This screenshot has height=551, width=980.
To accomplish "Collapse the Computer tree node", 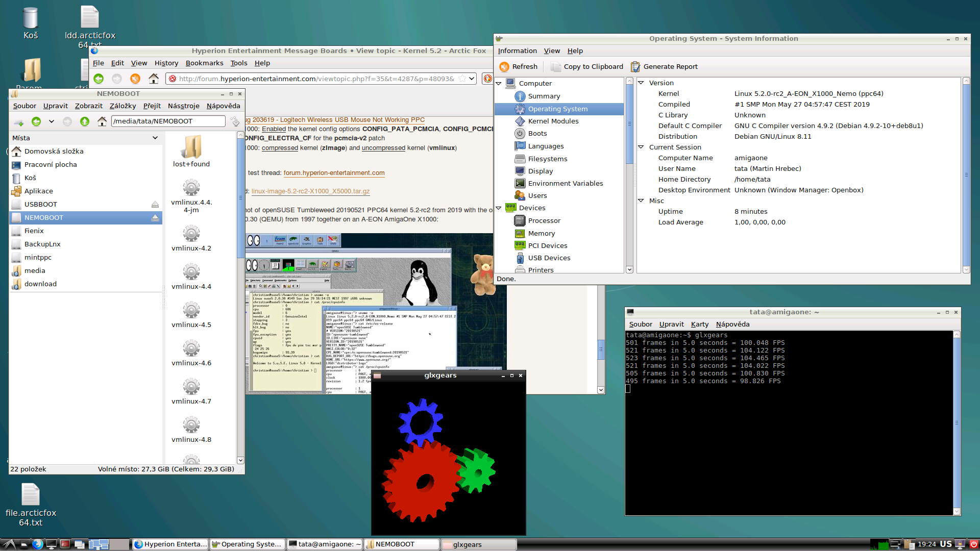I will click(499, 83).
